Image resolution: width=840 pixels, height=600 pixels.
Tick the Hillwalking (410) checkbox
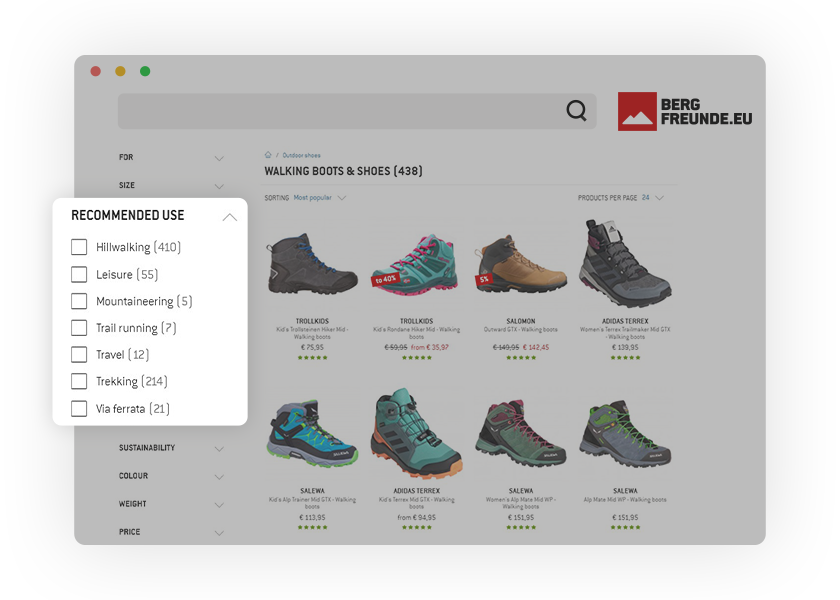coord(79,247)
